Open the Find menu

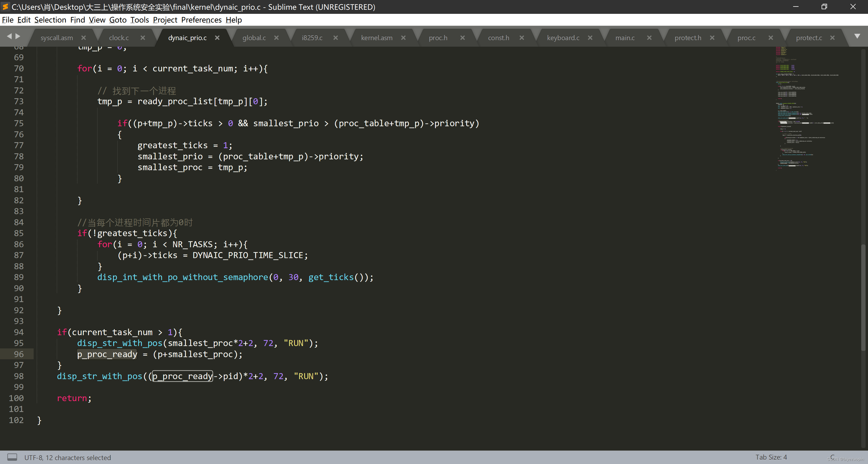tap(78, 20)
